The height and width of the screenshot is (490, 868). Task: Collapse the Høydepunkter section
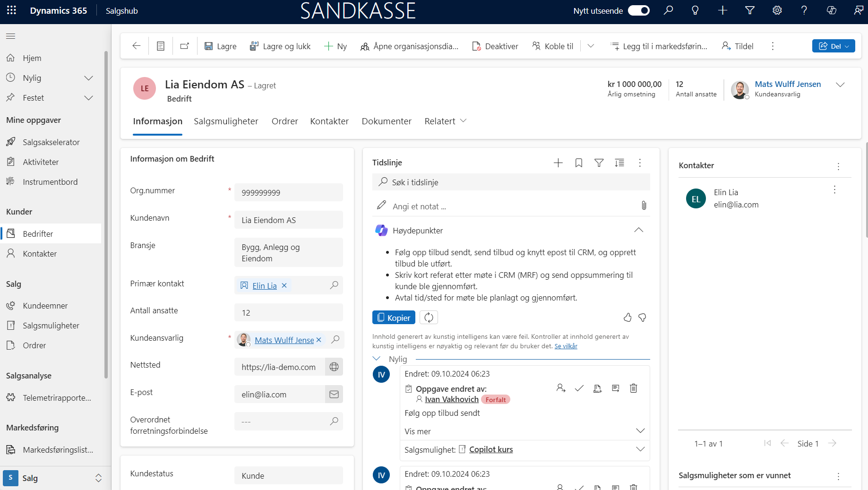[638, 230]
